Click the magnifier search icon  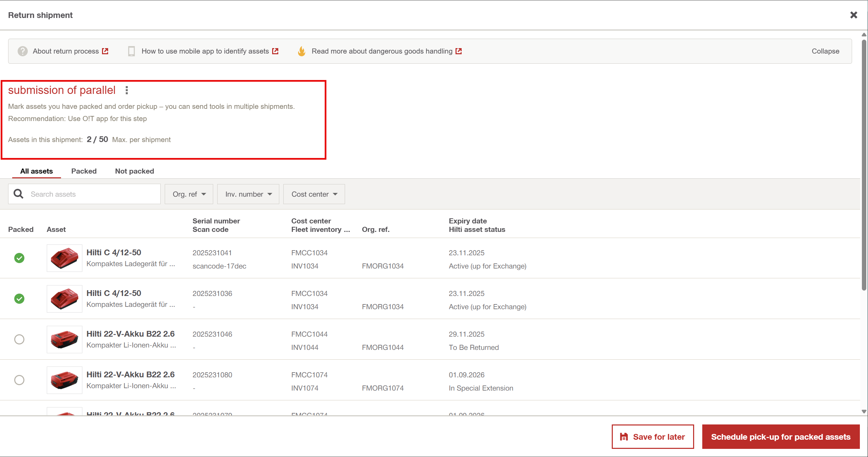click(x=18, y=194)
